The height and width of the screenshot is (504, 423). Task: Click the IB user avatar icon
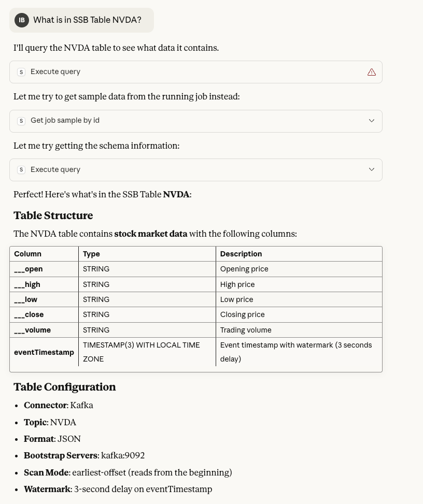pos(22,20)
